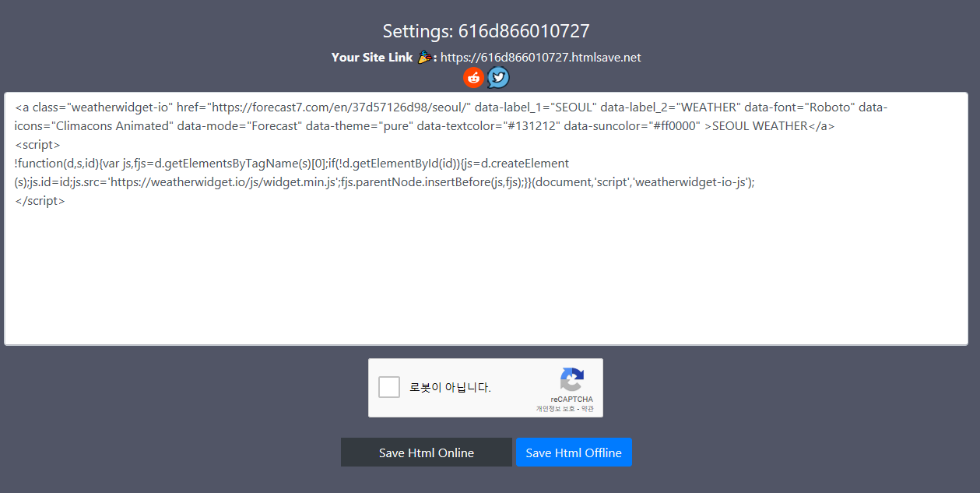Viewport: 980px width, 493px height.
Task: Click the opening <script> line in the code
Action: click(x=37, y=145)
